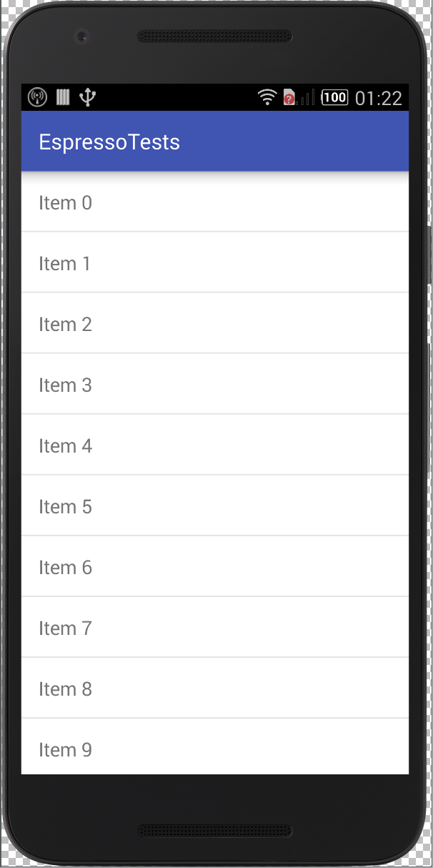Select list entry Item 8
The image size is (433, 868).
tap(214, 689)
